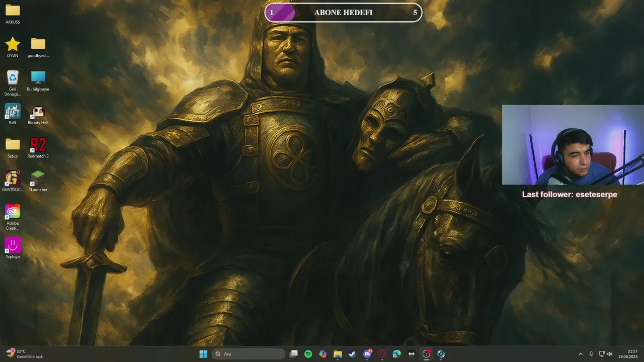
Task: Open the OYUN star shortcut
Action: 13,48
